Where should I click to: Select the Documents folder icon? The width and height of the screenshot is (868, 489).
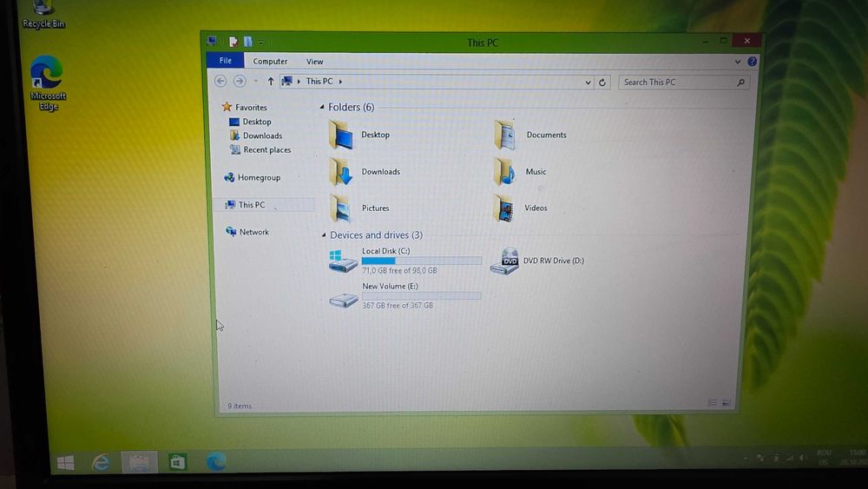coord(505,135)
